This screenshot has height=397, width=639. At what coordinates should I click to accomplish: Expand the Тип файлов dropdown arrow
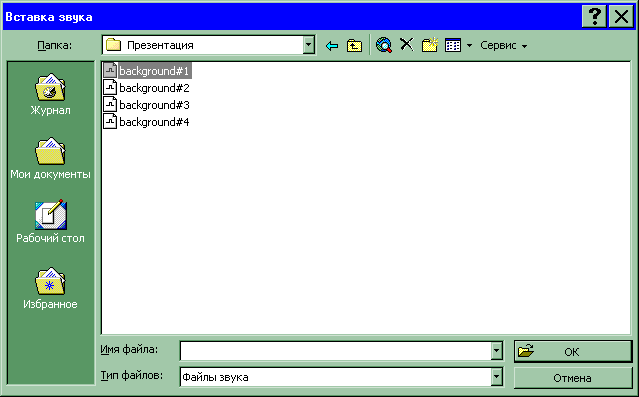click(x=496, y=377)
